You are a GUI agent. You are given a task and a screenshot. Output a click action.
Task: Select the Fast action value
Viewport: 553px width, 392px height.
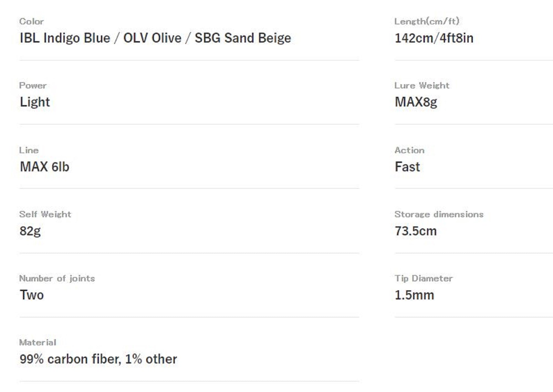(x=407, y=167)
